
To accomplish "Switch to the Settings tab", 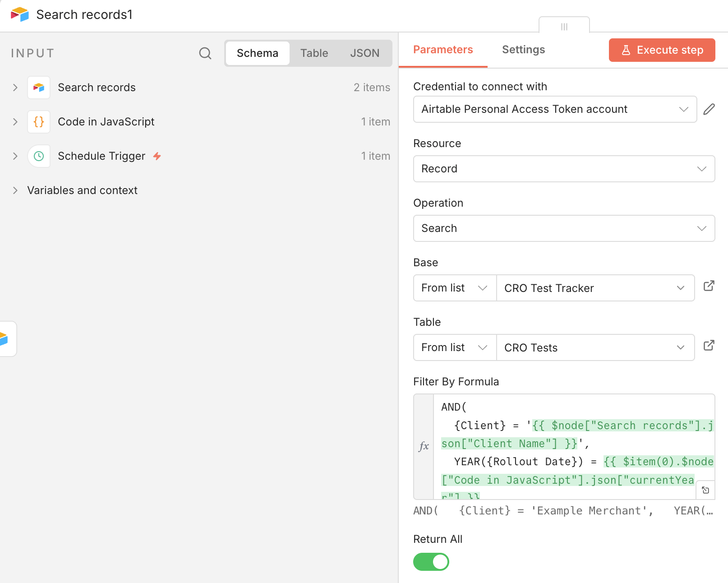I will point(523,50).
